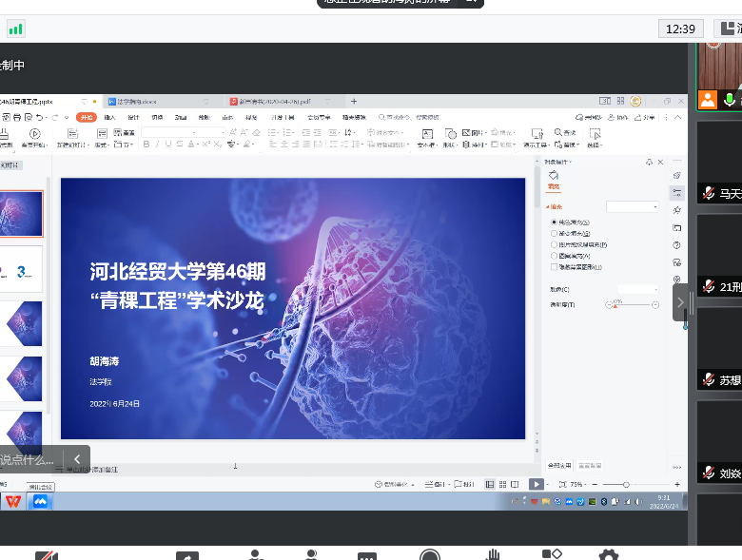Click the Presentation Tools screen icon

pos(537,134)
